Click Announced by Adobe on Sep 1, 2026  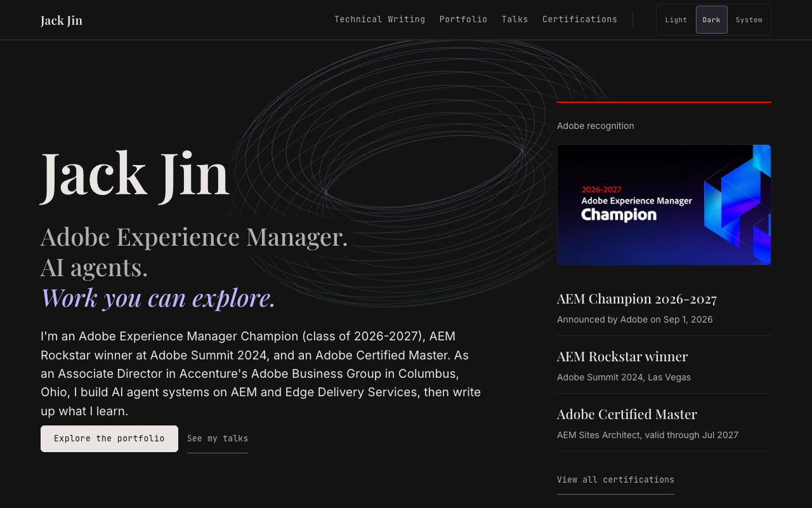pos(635,319)
